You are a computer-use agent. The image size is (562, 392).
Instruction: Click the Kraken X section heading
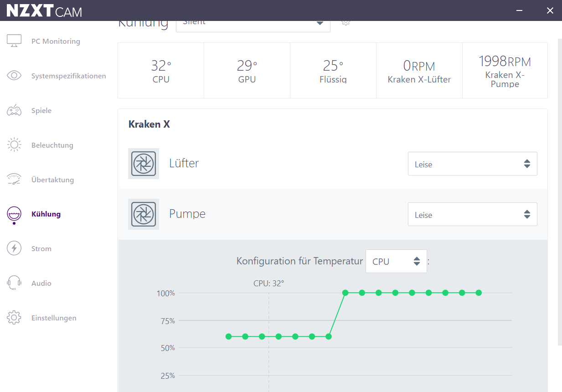tap(149, 124)
